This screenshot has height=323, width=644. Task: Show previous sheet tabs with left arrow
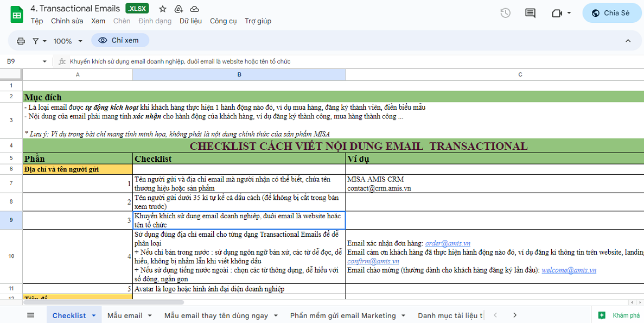point(496,315)
